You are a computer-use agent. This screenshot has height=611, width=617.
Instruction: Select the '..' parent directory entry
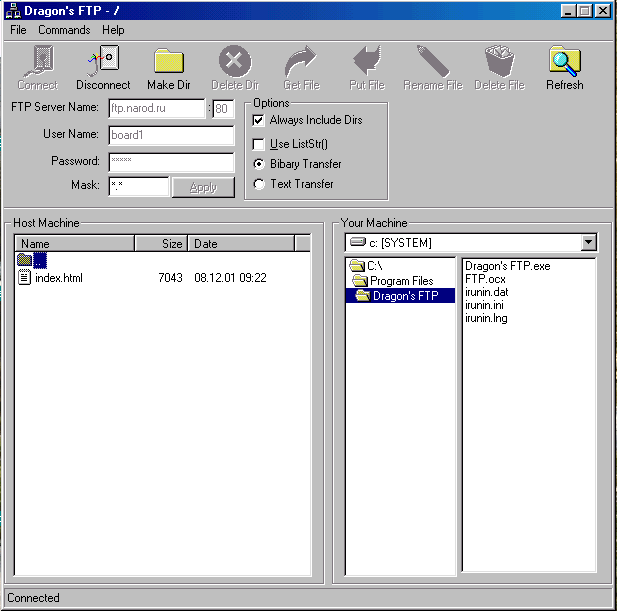[x=40, y=260]
